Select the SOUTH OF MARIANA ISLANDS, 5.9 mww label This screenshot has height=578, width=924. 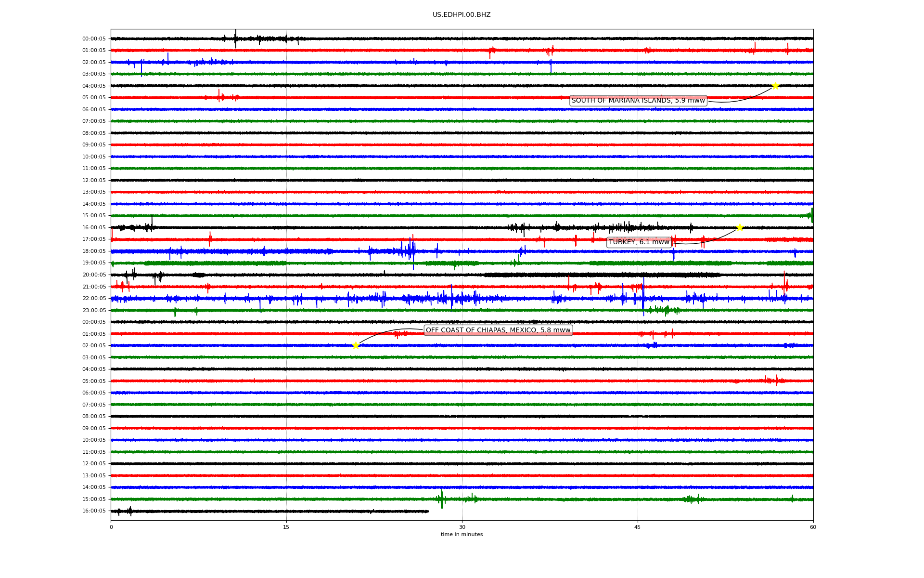638,101
